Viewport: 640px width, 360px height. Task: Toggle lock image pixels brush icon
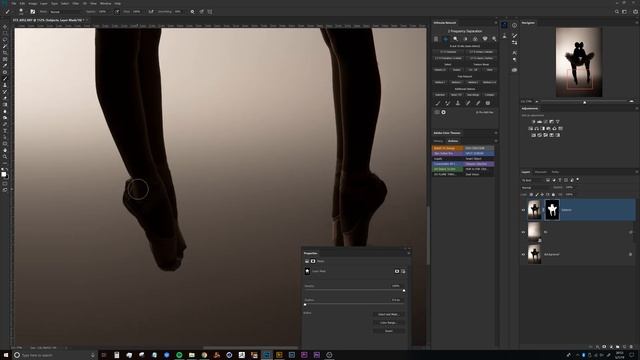tap(537, 195)
